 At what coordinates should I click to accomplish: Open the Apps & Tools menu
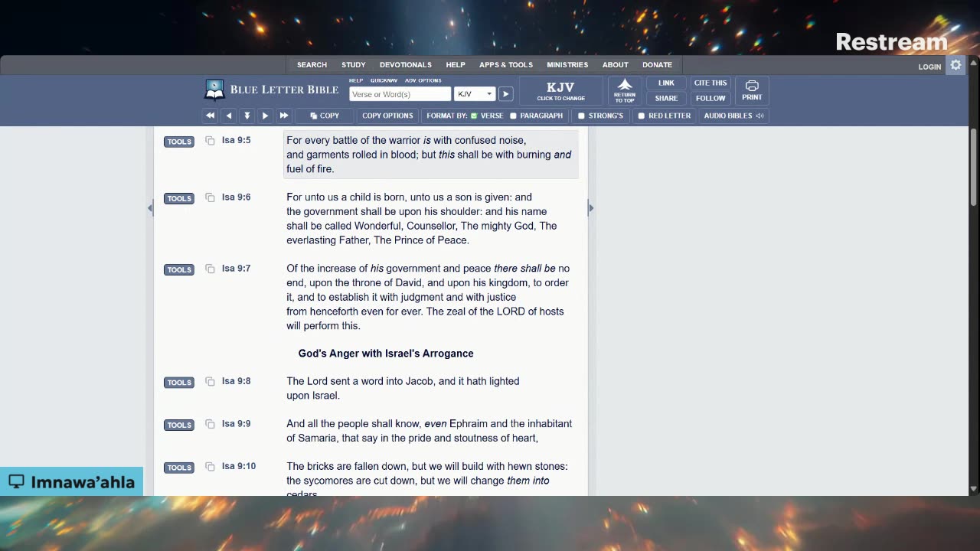(x=506, y=65)
